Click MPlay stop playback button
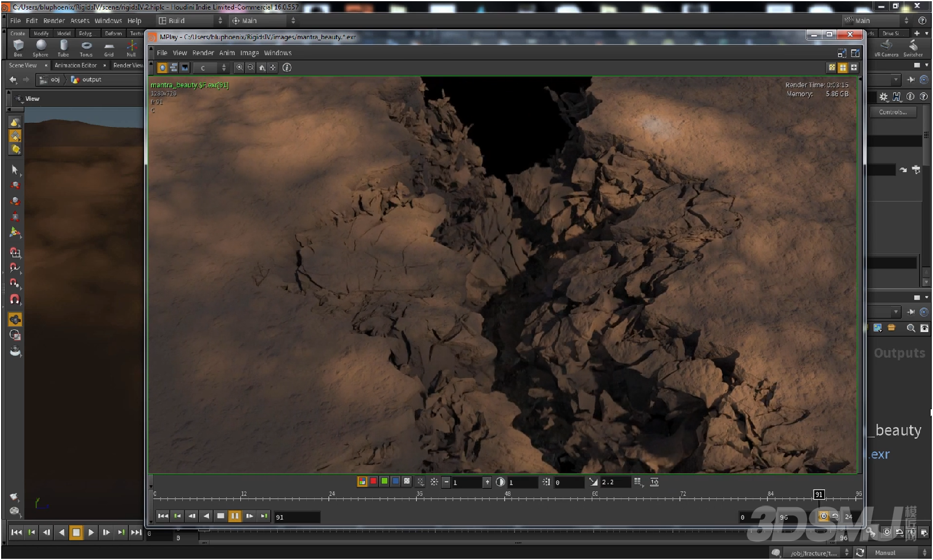The image size is (933, 560). click(221, 516)
